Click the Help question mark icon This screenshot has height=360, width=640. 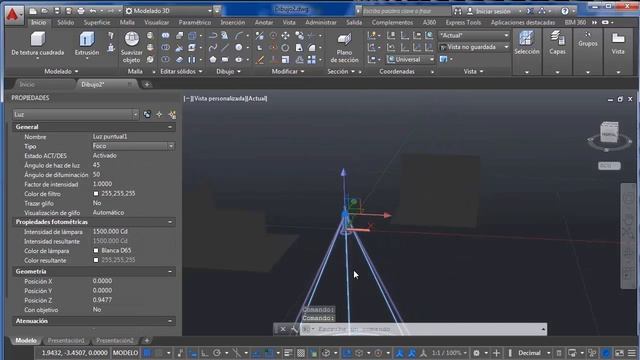click(565, 11)
